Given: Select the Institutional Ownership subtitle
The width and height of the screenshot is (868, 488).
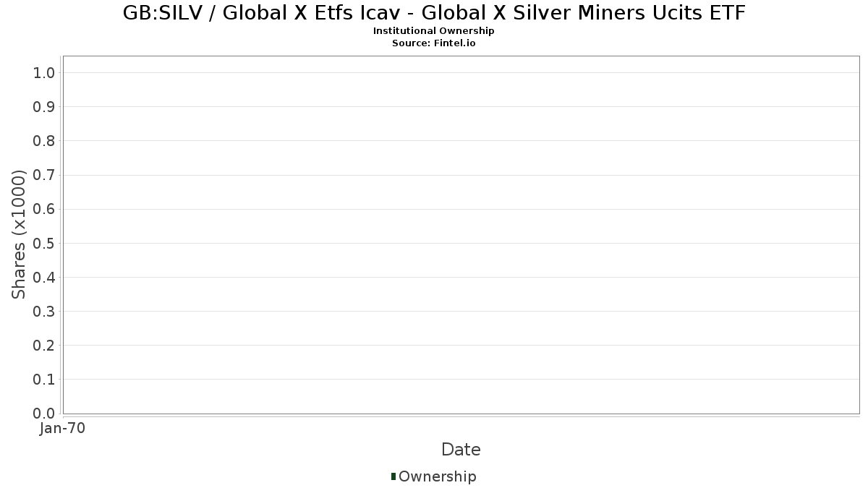Looking at the screenshot, I should pos(434,31).
